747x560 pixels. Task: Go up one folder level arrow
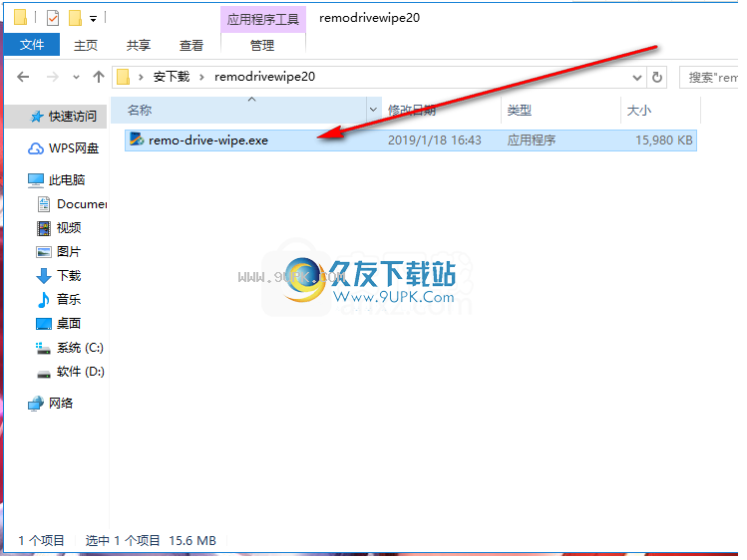coord(99,77)
